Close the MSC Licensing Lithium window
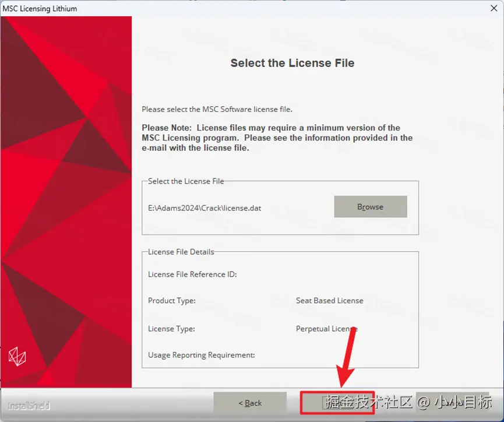 coord(494,8)
